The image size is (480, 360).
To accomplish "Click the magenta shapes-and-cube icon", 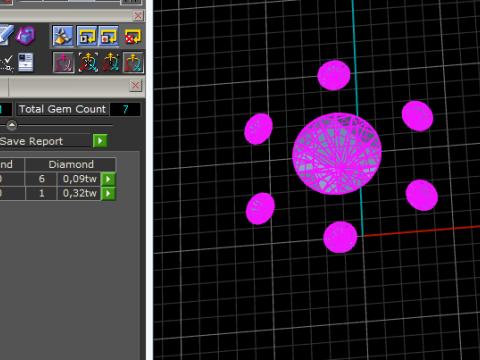I will (x=26, y=36).
